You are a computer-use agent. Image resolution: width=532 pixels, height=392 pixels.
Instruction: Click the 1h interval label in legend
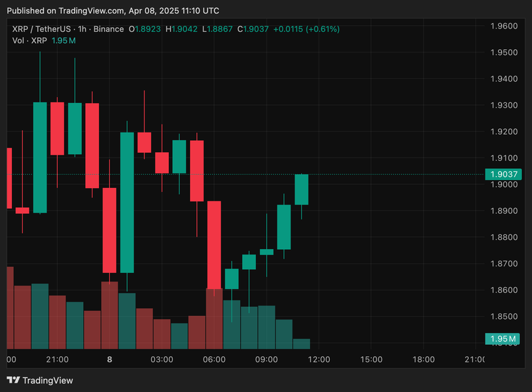coord(84,29)
